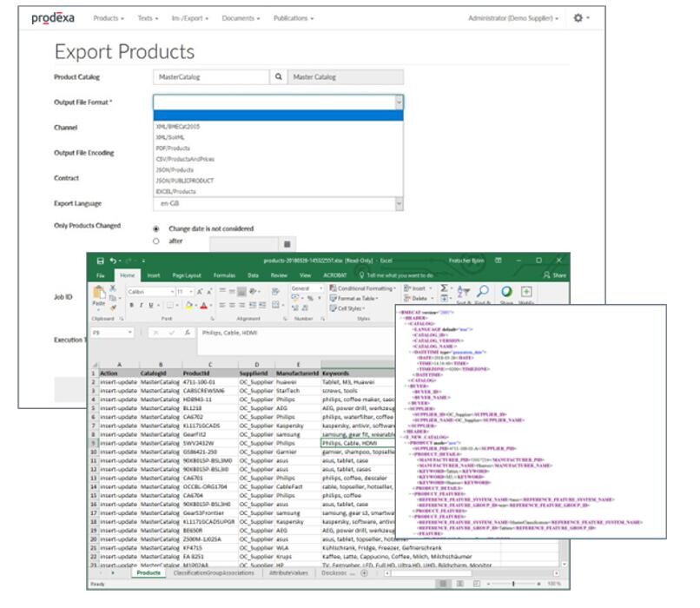Open the settings gear menu
Image resolution: width=700 pixels, height=608 pixels.
click(x=579, y=17)
